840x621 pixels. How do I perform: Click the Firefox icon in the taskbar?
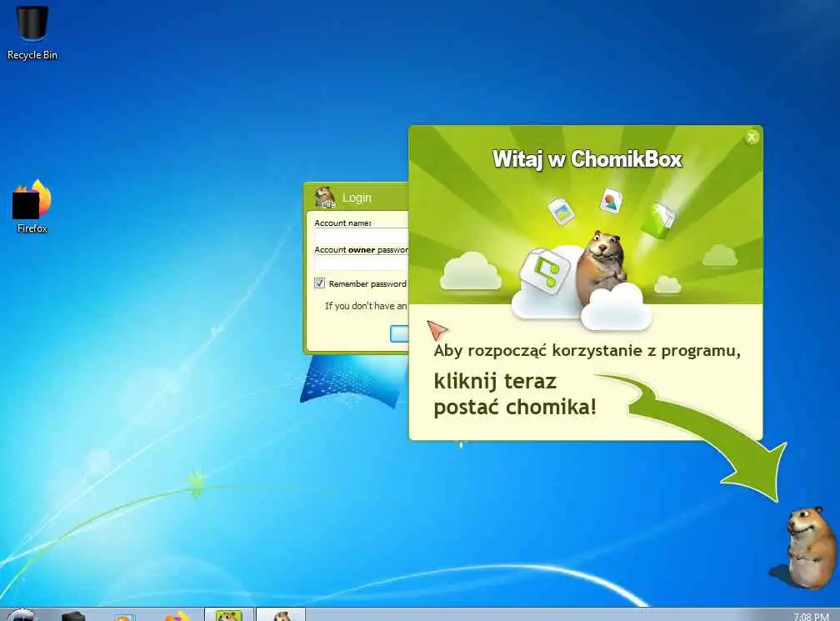point(177,616)
